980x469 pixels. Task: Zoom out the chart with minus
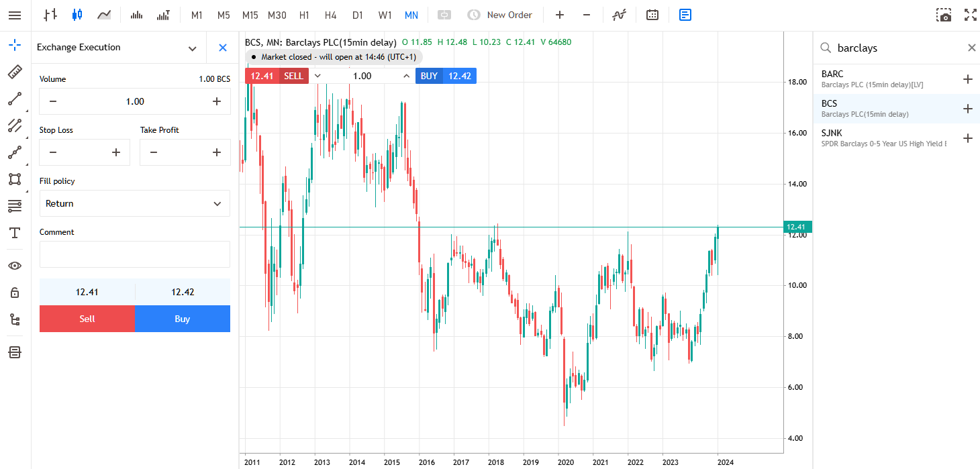point(587,15)
